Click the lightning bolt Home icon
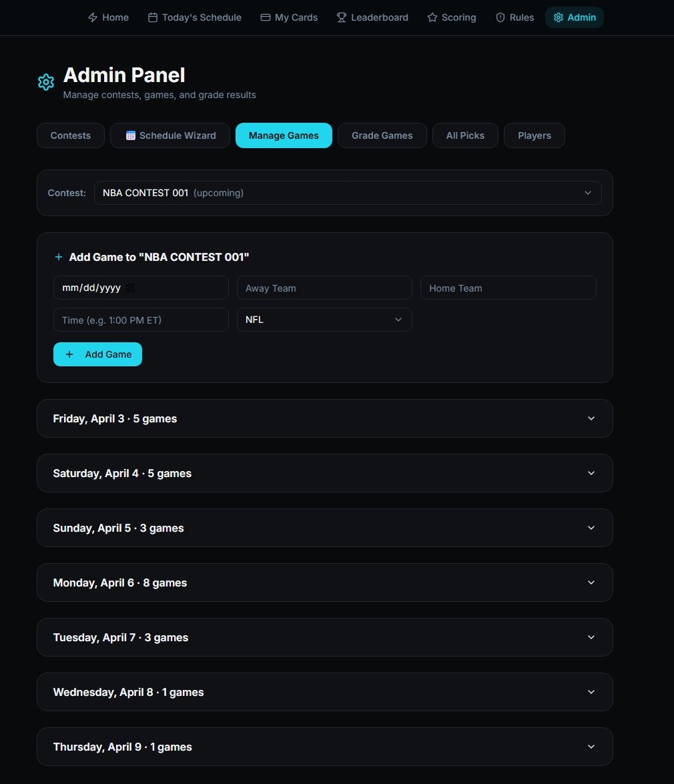 pos(93,17)
